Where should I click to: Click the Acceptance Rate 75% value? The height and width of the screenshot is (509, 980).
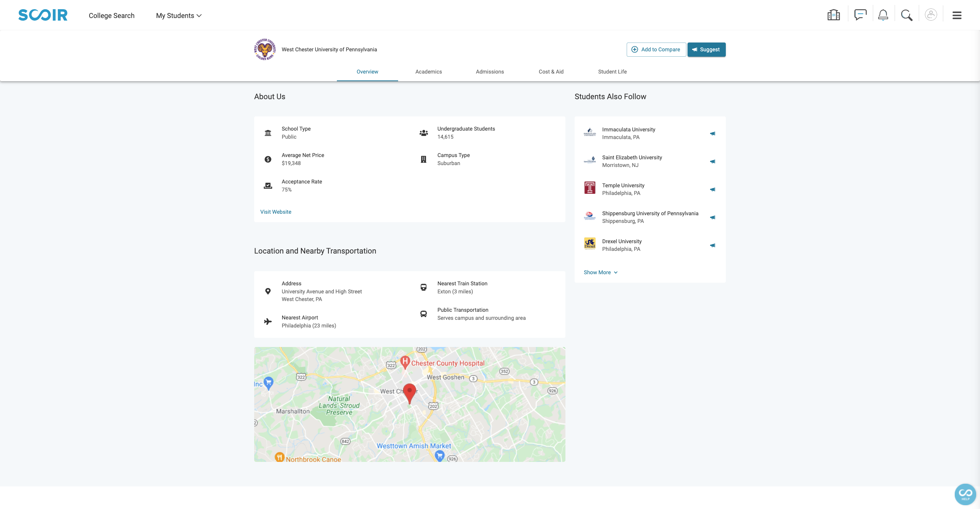287,190
